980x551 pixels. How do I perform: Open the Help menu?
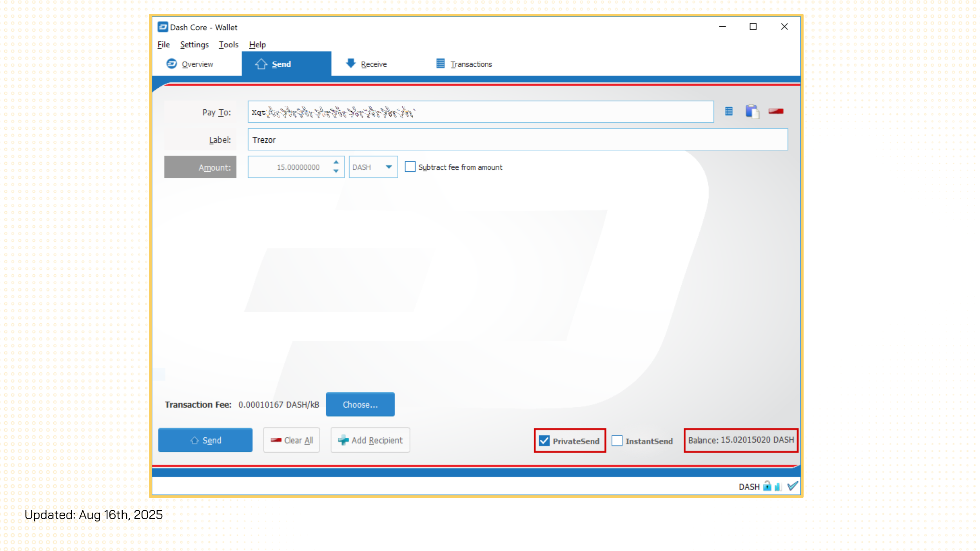pos(257,45)
